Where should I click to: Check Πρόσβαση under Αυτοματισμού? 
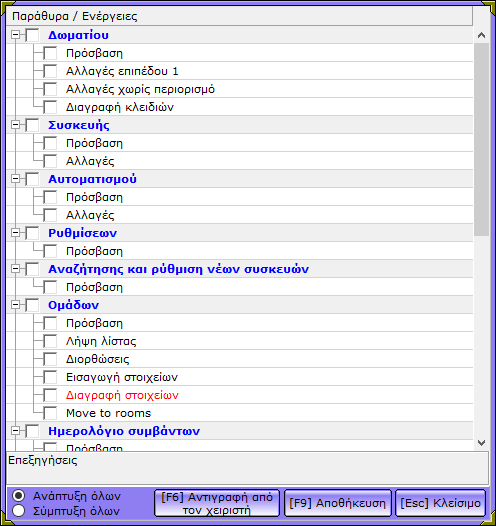50,197
